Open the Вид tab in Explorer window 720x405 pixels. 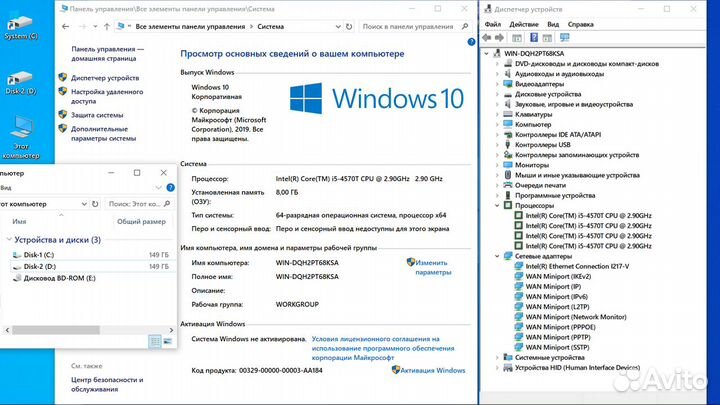tap(6, 187)
